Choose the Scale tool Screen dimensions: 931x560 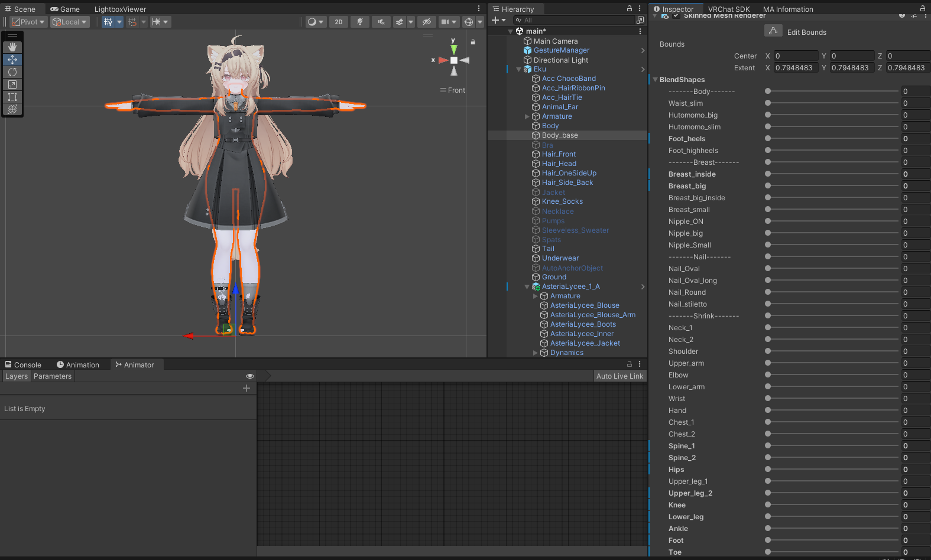point(12,84)
